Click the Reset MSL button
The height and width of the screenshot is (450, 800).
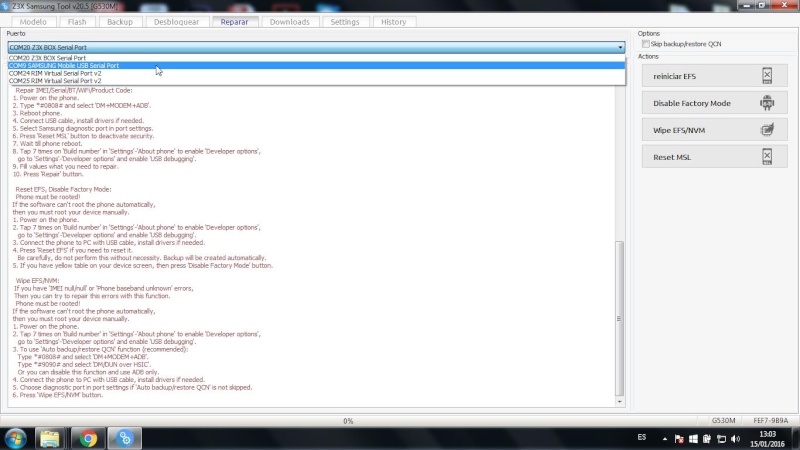tap(714, 157)
